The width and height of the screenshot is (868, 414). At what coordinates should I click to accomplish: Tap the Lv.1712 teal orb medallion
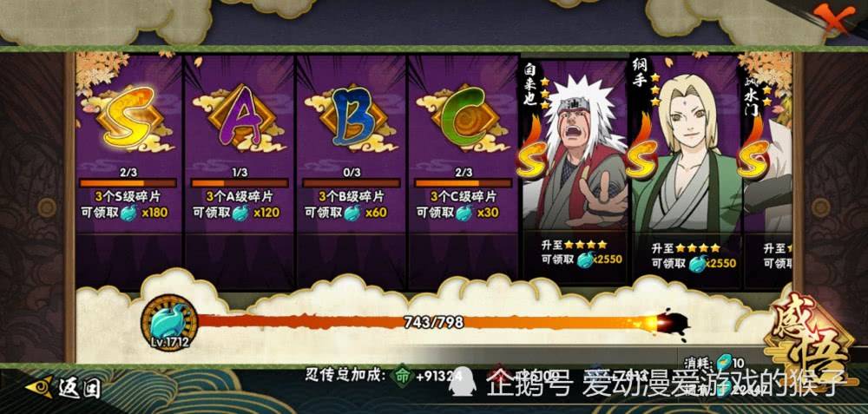[169, 323]
